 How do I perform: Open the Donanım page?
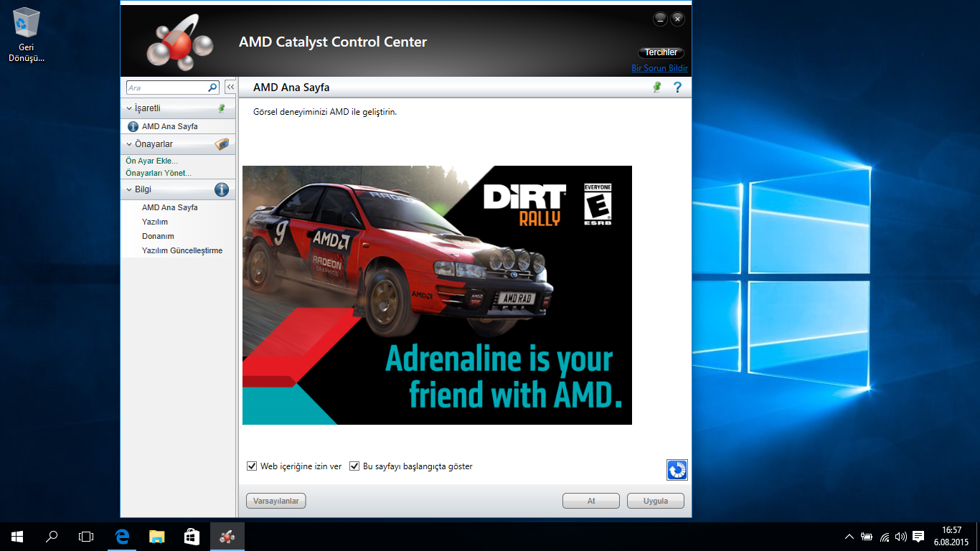(158, 236)
